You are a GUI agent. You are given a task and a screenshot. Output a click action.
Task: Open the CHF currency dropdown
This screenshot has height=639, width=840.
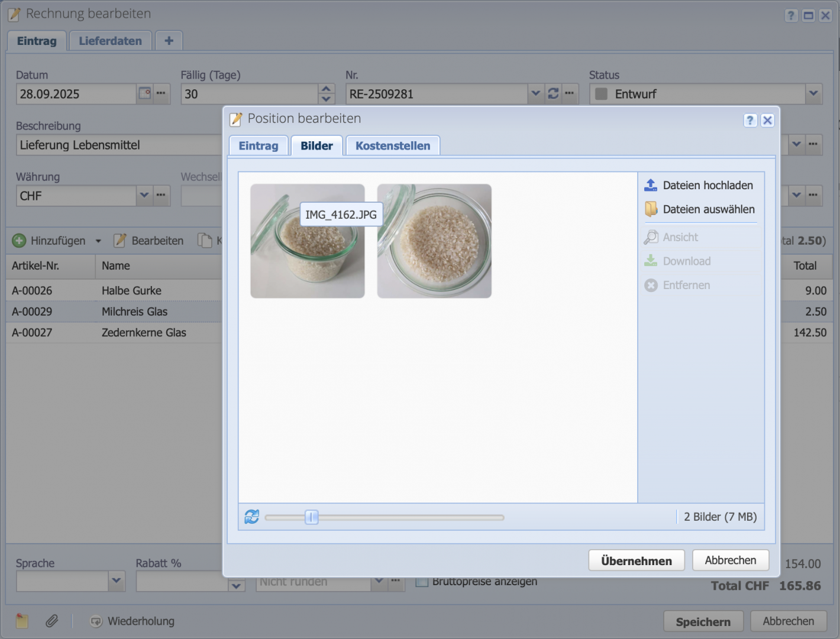click(x=144, y=196)
